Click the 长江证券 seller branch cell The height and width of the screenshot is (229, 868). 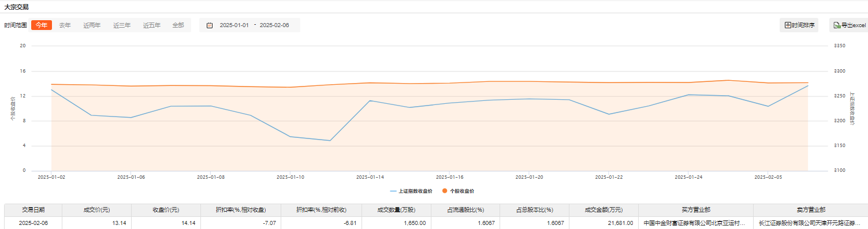pyautogui.click(x=810, y=223)
